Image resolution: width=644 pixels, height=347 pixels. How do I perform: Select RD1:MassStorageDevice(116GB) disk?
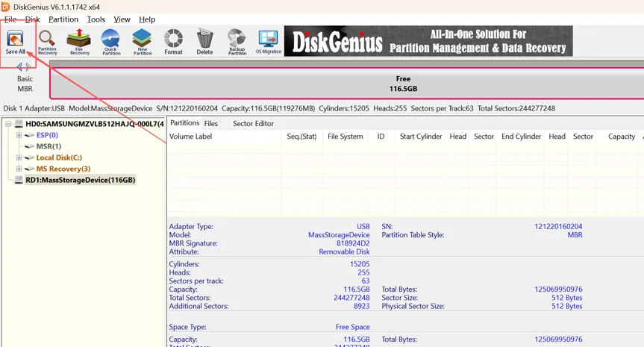(80, 180)
